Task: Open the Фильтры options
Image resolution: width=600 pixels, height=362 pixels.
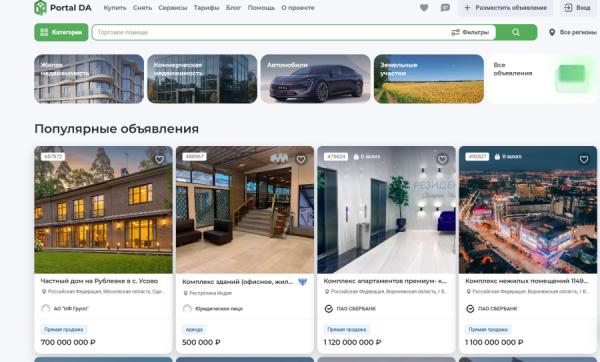Action: pyautogui.click(x=470, y=32)
